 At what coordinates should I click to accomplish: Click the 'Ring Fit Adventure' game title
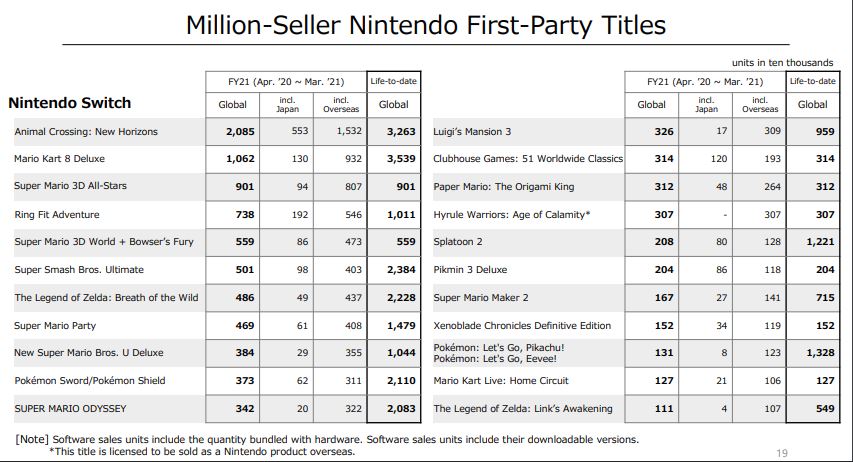(x=57, y=214)
